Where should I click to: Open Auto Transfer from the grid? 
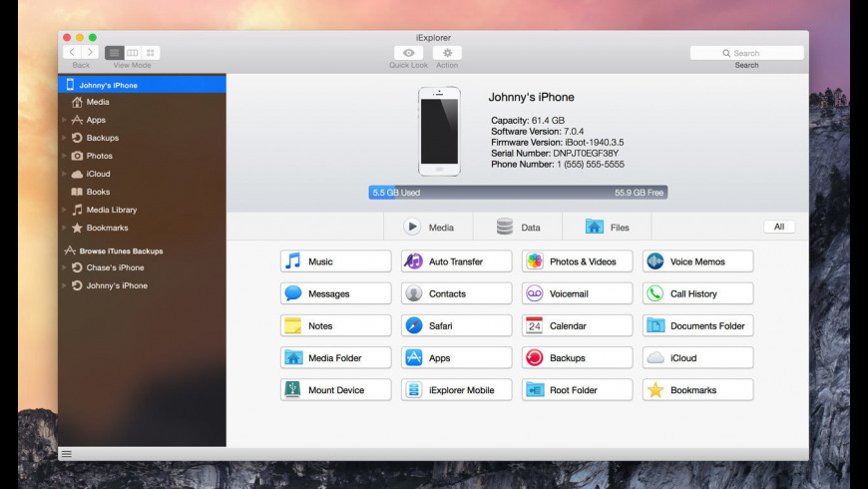pos(456,261)
